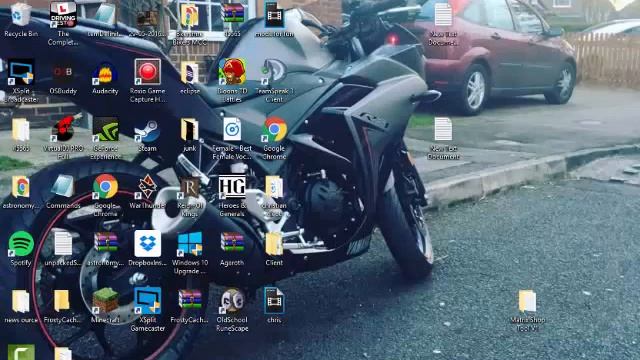Image resolution: width=640 pixels, height=360 pixels.
Task: Open the i5565 folder beside VisualBS PRO
Action: (x=21, y=130)
